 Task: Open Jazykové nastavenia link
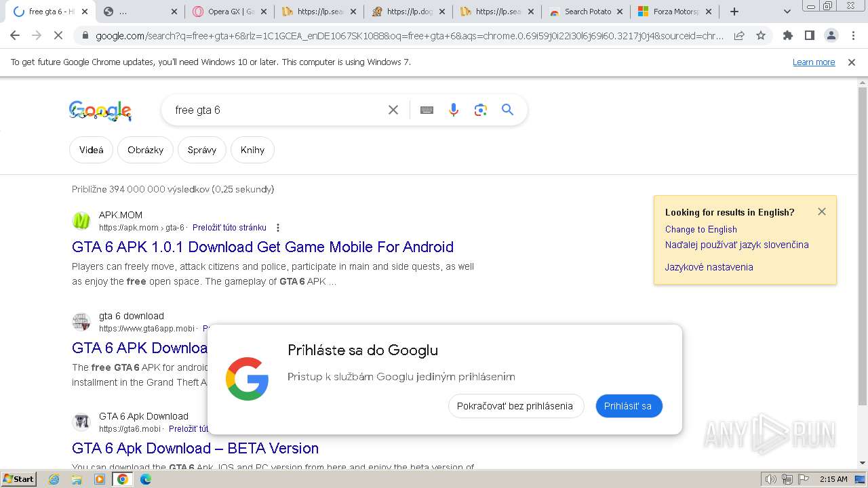tap(709, 267)
